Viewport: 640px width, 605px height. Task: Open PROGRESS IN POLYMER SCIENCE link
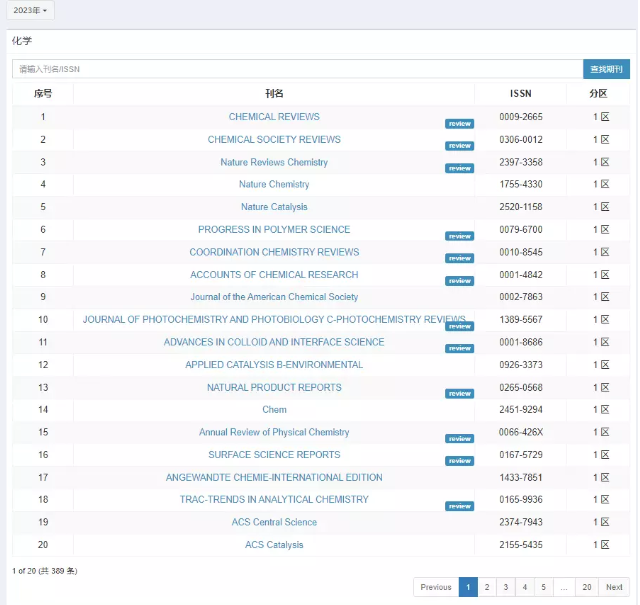pos(274,229)
